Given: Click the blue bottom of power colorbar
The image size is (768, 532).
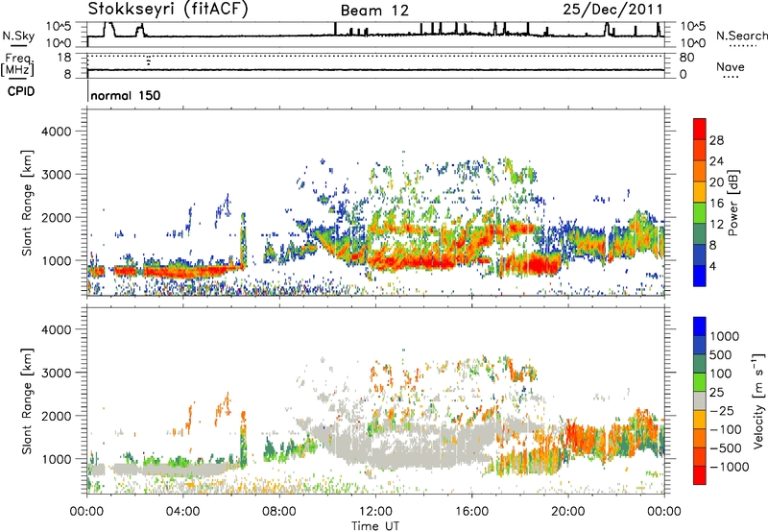Looking at the screenshot, I should [700, 276].
